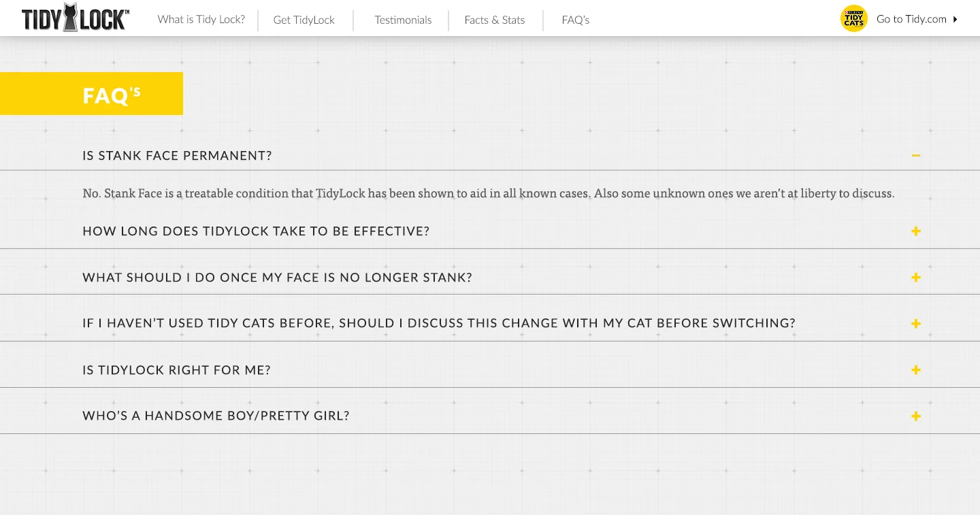Collapse the Stank Face permanent answer with minus icon
Screen dimensions: 980x515
916,156
